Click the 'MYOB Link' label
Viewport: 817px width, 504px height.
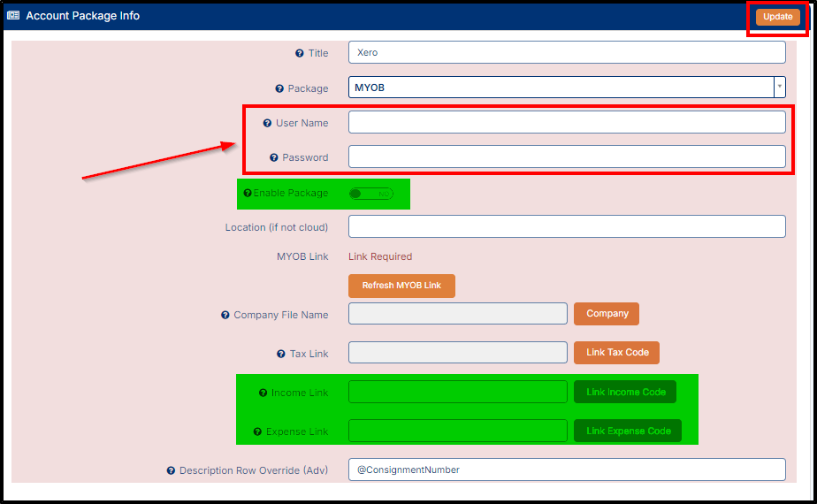tap(302, 256)
